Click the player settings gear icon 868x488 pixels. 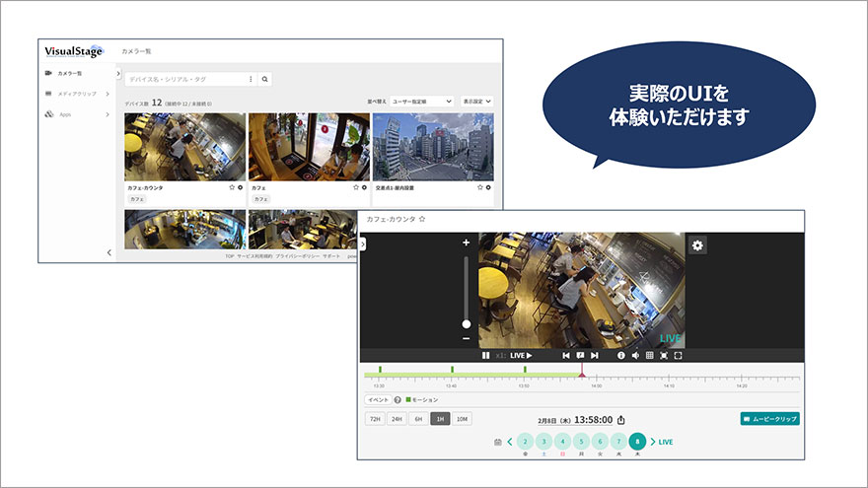click(697, 245)
